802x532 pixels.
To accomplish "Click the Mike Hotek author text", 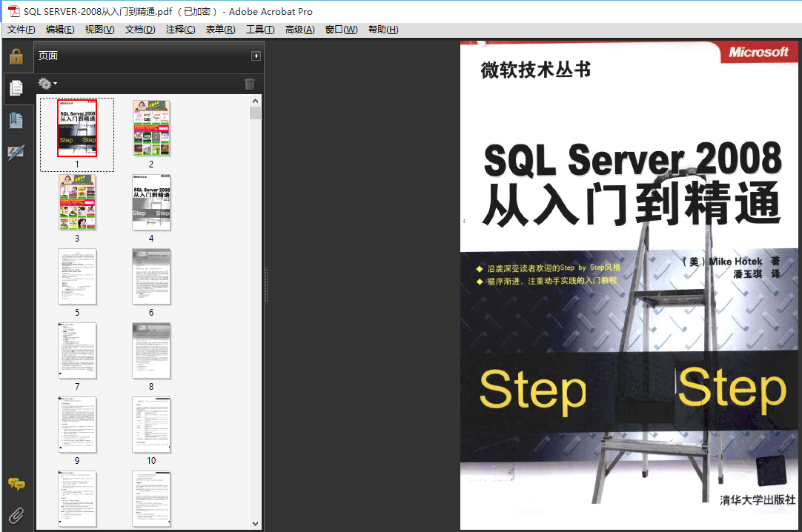I will (x=735, y=261).
